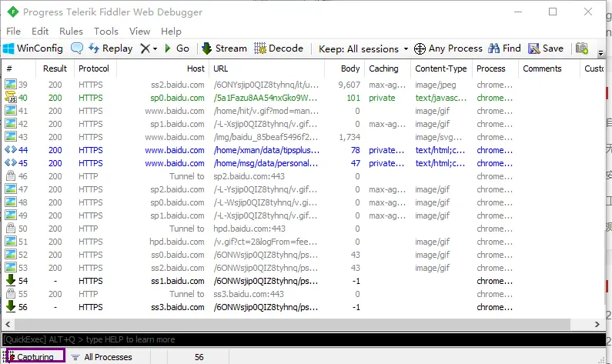Viewport: 612px width, 364px height.
Task: Click the image icon of session 39
Action: tap(11, 85)
